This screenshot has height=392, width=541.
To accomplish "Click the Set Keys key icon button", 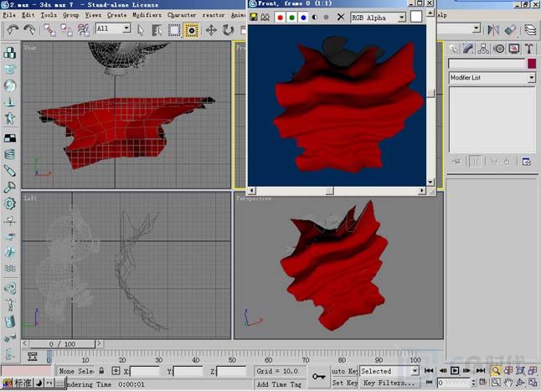I will pyautogui.click(x=319, y=376).
